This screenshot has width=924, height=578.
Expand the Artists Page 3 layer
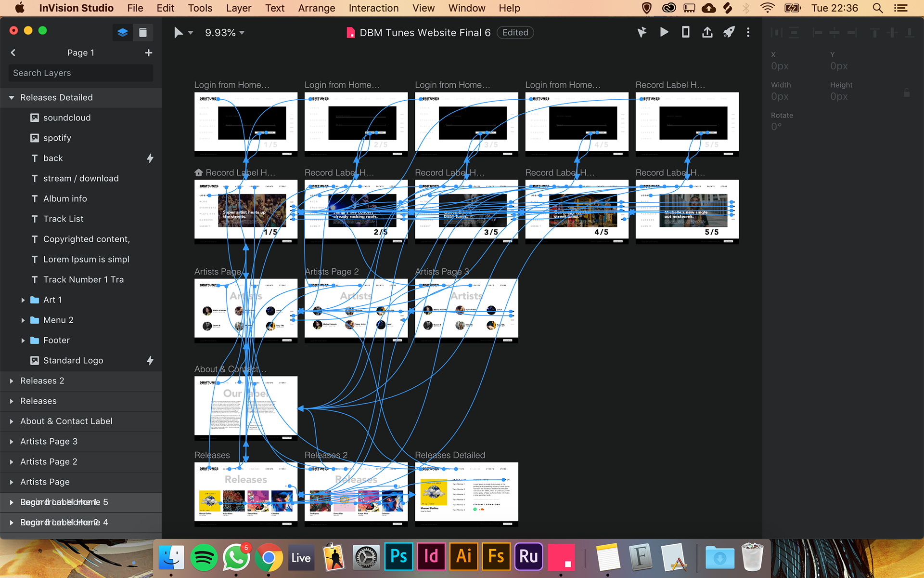pos(12,442)
